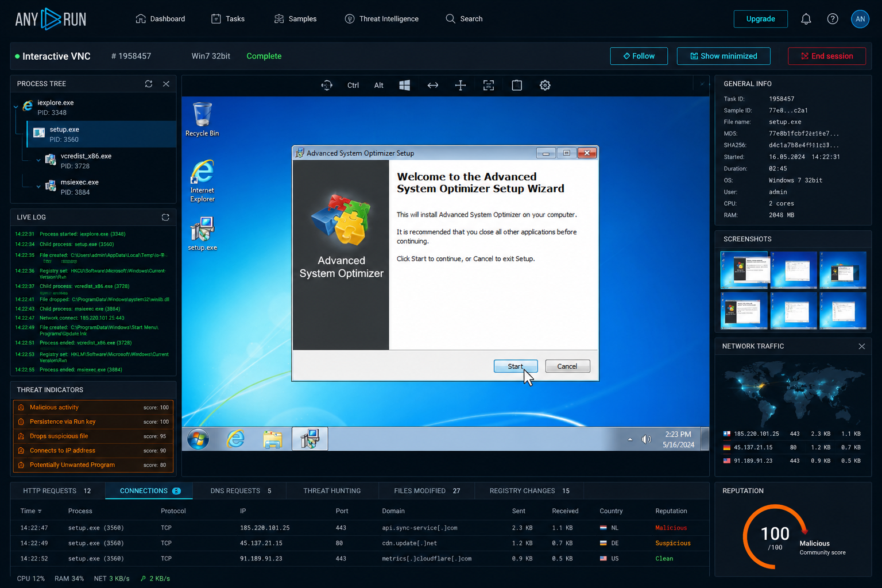Select the setup.exe PID 3560 process
Screen dimensions: 882x588
101,134
